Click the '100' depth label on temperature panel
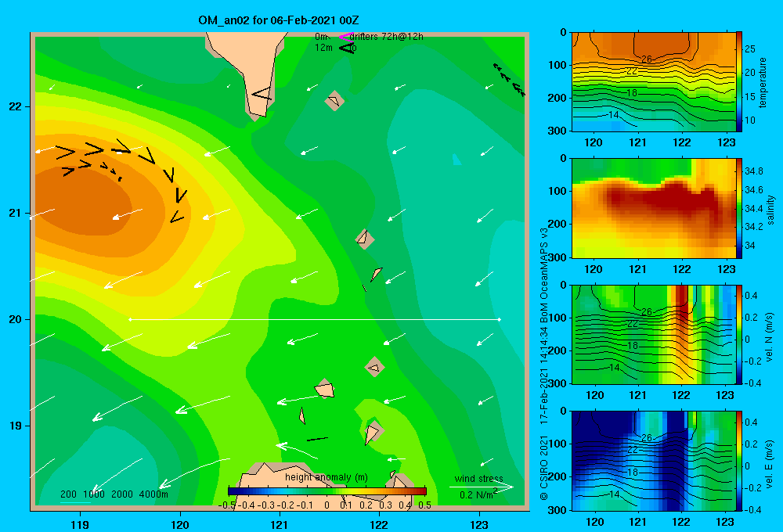The height and width of the screenshot is (532, 783). (559, 65)
